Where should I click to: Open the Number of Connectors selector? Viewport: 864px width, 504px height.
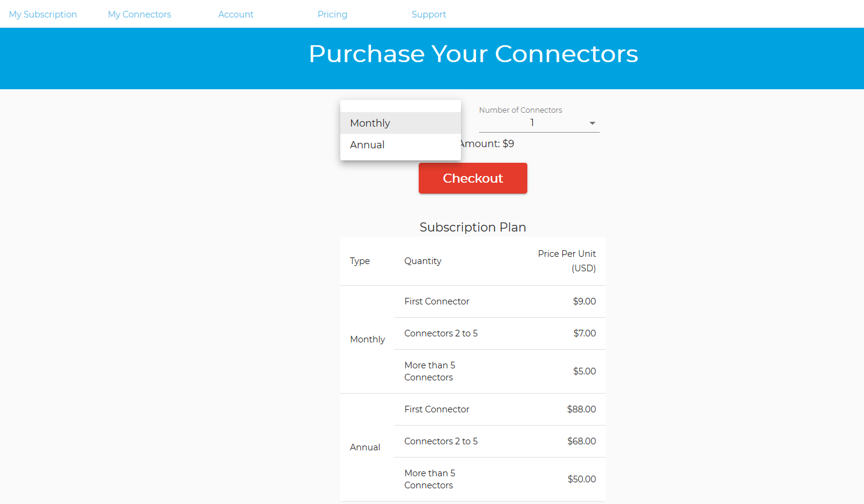tap(539, 123)
